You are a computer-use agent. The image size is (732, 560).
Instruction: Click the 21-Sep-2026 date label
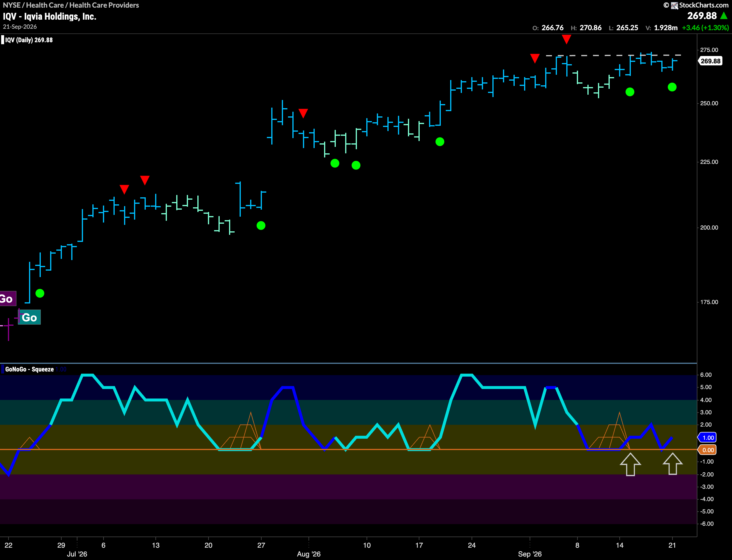pyautogui.click(x=20, y=27)
